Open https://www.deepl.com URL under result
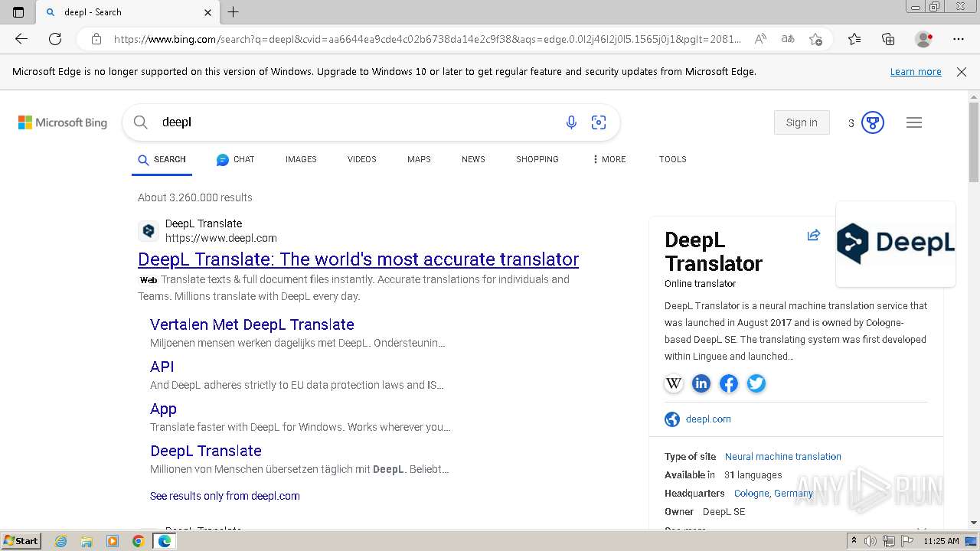The height and width of the screenshot is (551, 980). pos(221,238)
